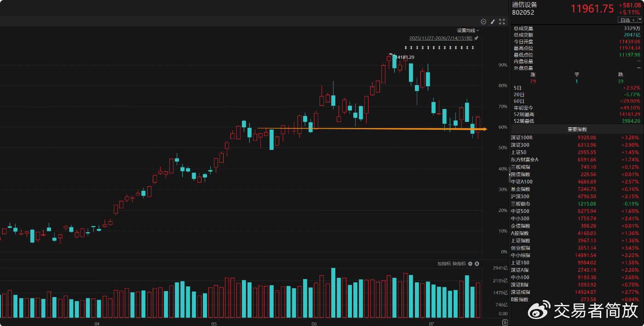Select 重要指数 section header
Screen dimensions: 644x326
(x=577, y=130)
